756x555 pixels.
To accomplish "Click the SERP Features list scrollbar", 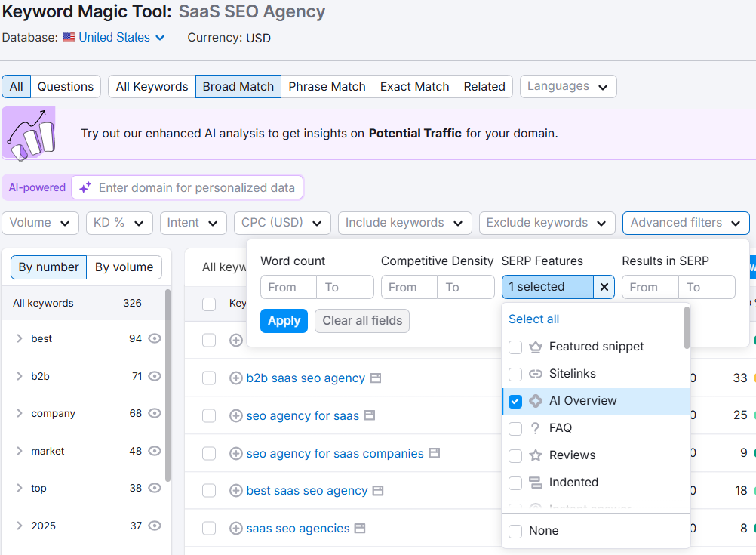I will (x=687, y=329).
